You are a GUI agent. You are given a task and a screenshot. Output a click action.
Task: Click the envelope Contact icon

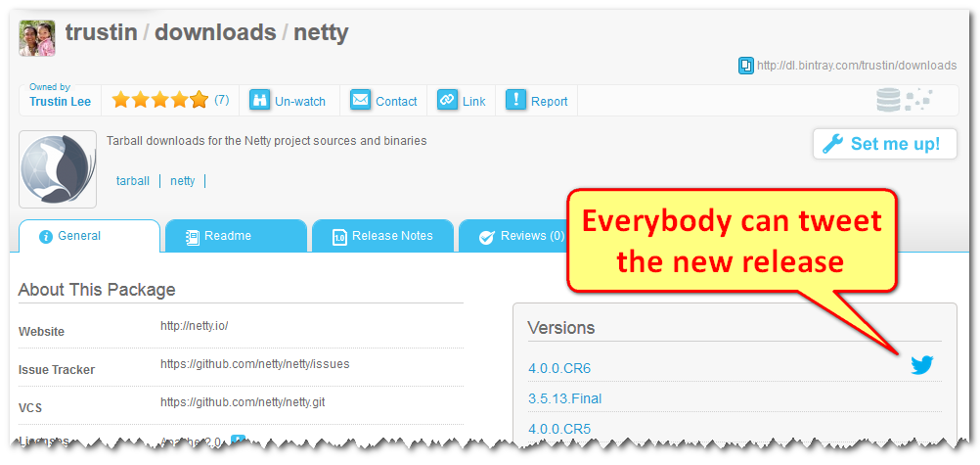[x=361, y=100]
